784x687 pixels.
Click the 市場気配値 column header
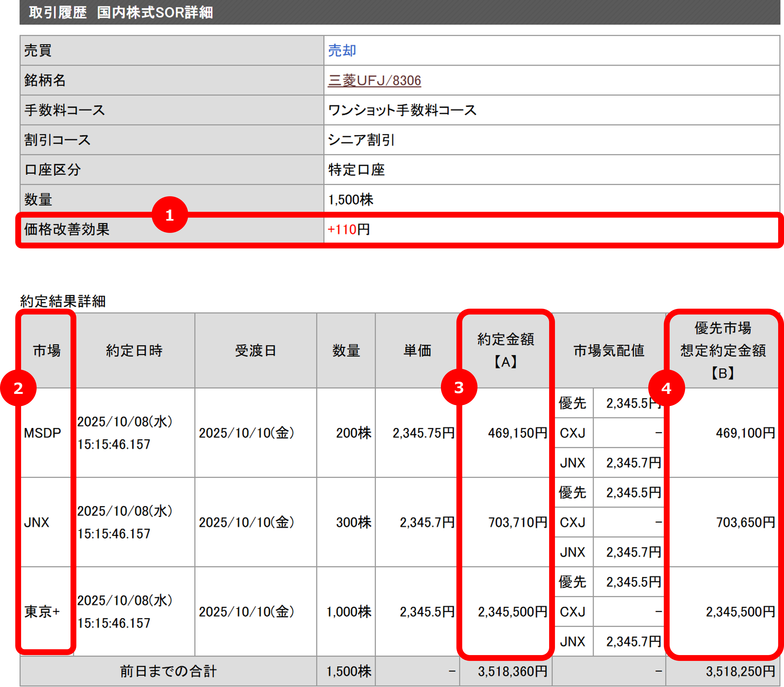click(609, 350)
